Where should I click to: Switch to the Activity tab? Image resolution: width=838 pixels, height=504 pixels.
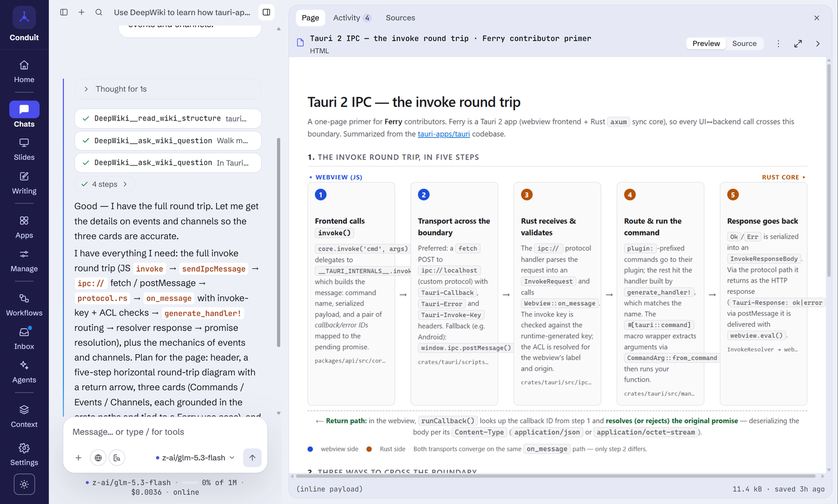pyautogui.click(x=352, y=17)
